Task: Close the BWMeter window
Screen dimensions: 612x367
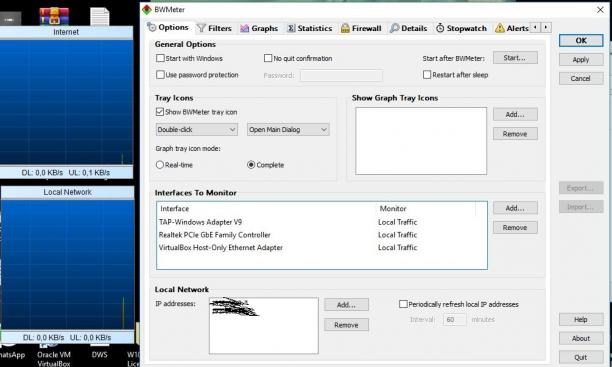Action: coord(600,10)
